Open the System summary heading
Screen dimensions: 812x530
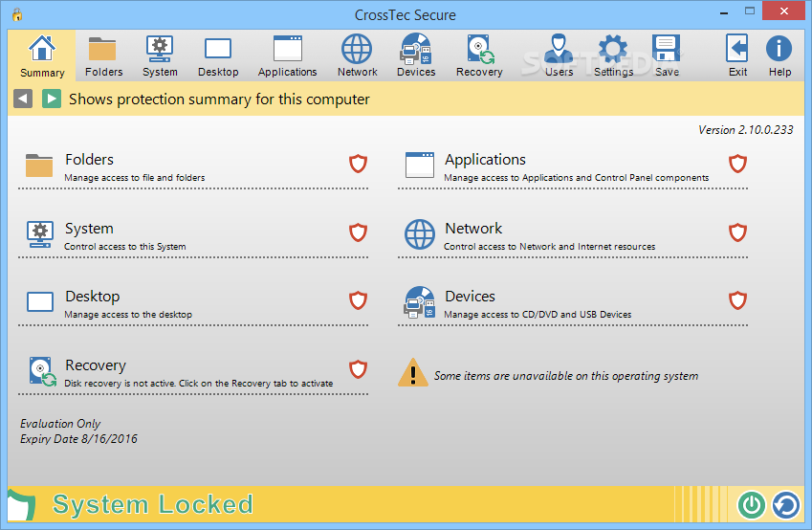[x=89, y=229]
